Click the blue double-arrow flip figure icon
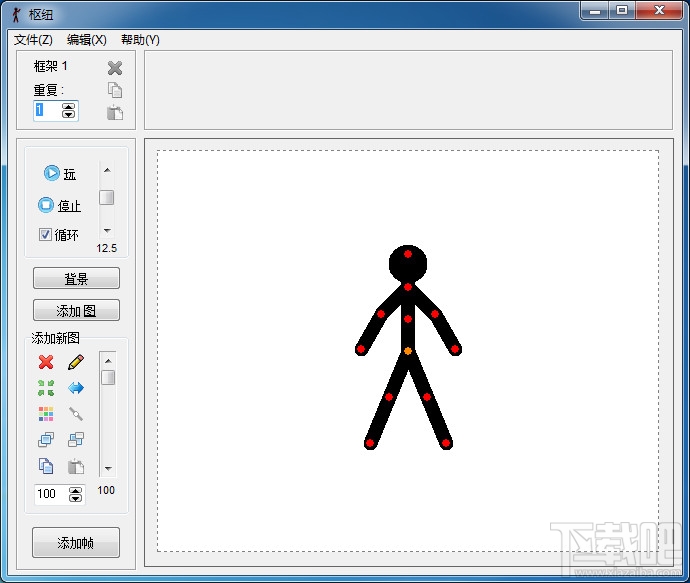Screen dimensions: 690x583 click(76, 388)
